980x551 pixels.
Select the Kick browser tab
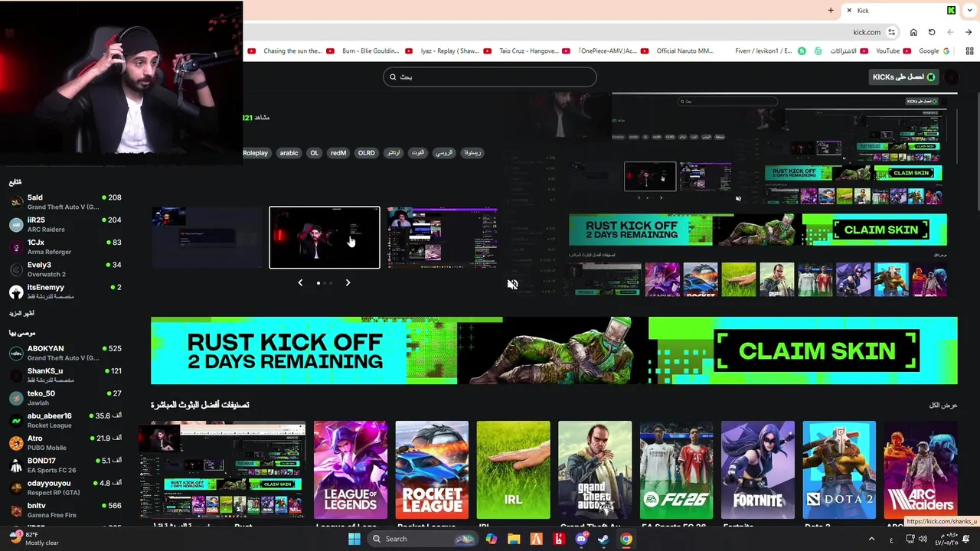900,10
